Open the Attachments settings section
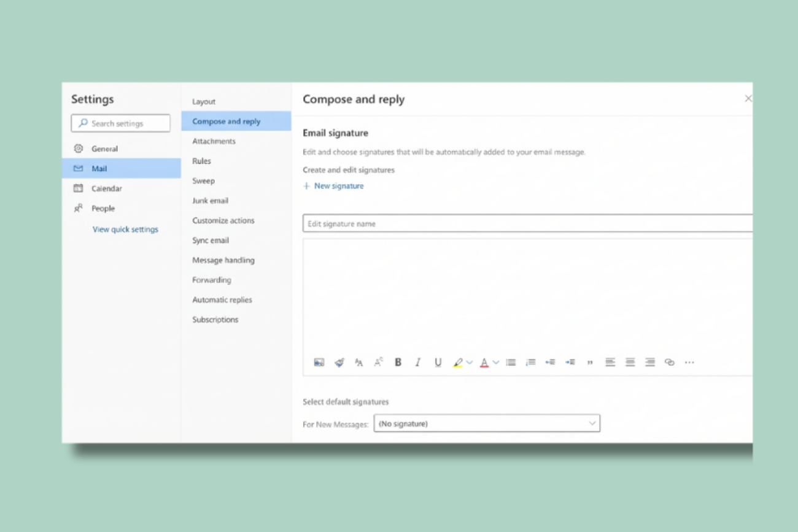798x532 pixels. [214, 141]
